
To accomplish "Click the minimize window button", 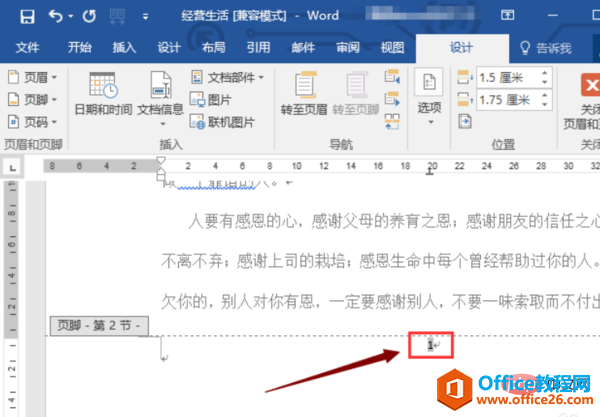I will tap(553, 16).
